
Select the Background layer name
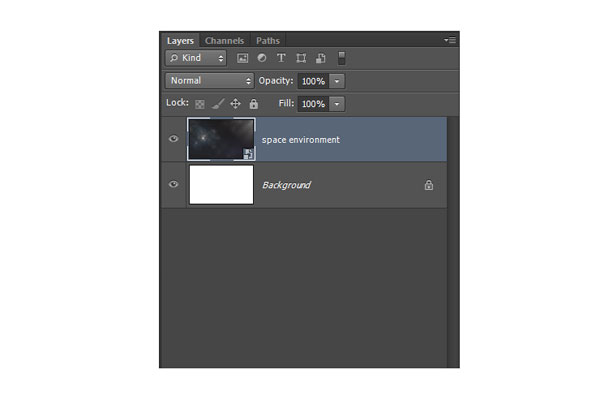tap(287, 185)
